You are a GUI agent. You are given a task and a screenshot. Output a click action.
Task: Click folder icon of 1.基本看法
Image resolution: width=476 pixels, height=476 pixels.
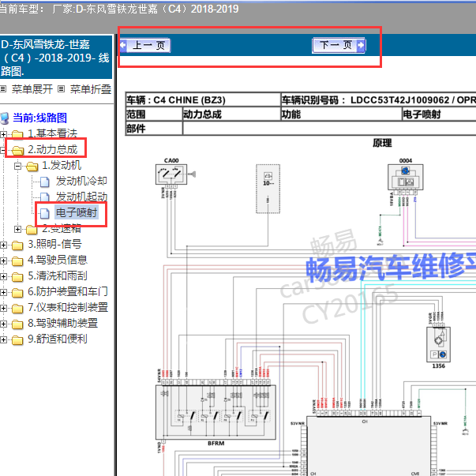[17, 134]
